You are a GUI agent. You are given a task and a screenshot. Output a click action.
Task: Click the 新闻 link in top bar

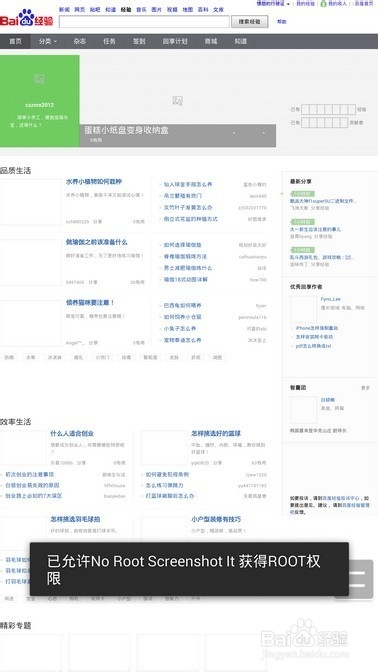click(x=64, y=9)
